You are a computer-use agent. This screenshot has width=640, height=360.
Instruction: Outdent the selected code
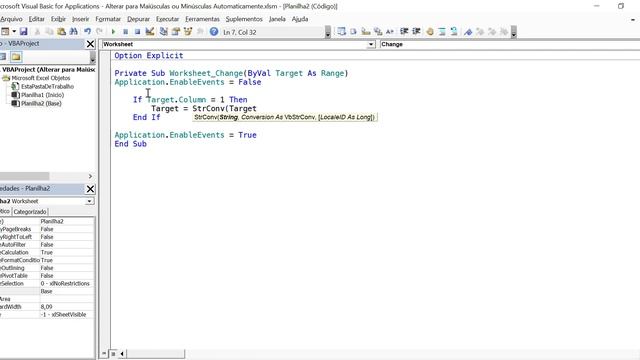point(416,31)
